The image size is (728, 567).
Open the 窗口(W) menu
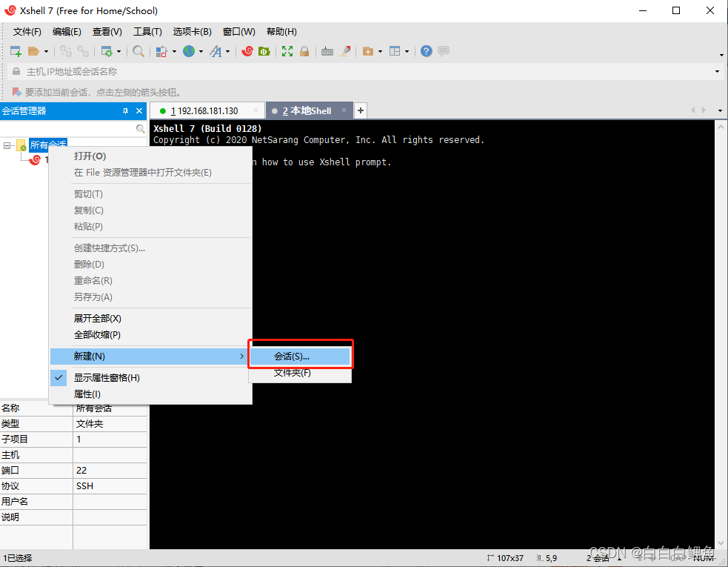point(239,32)
